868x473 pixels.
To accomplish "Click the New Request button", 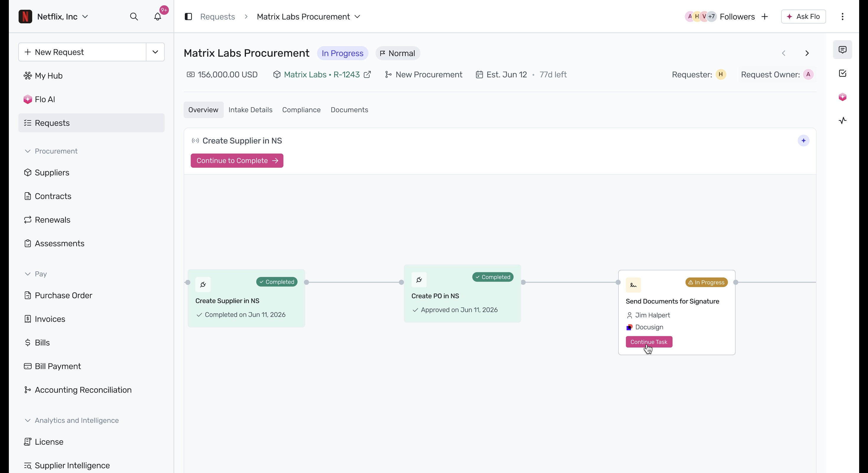I will pos(82,52).
